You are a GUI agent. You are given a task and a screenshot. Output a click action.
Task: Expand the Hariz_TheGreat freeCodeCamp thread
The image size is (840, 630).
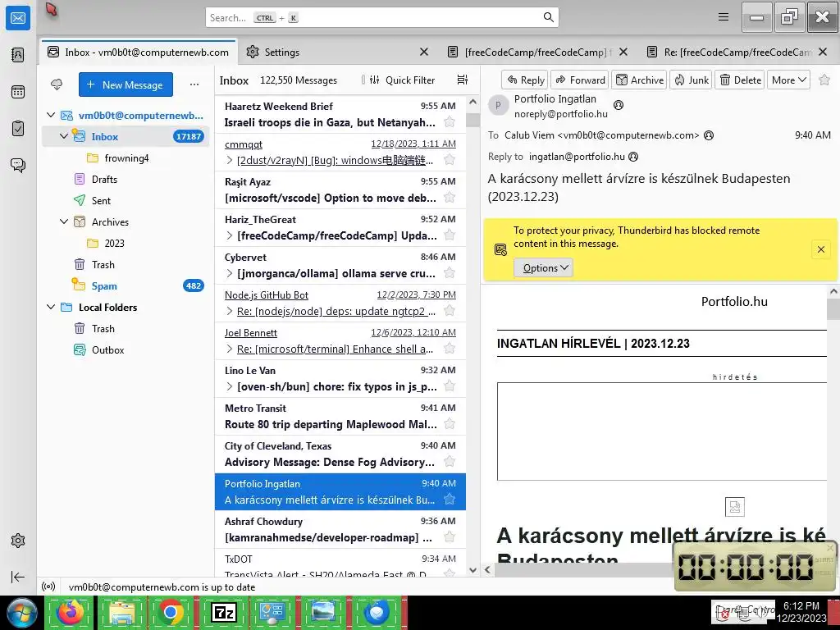click(x=230, y=235)
